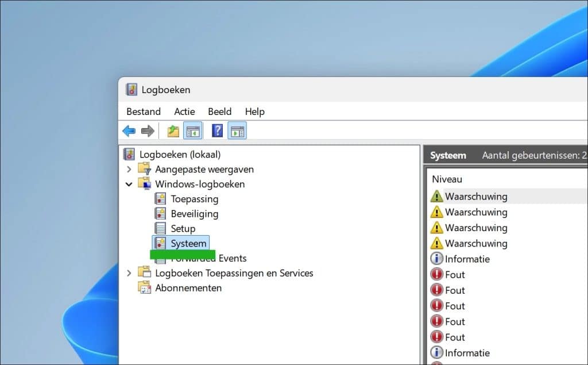Viewport: 588px width, 365px height.
Task: Open the Forwarded Events log
Action: 208,258
